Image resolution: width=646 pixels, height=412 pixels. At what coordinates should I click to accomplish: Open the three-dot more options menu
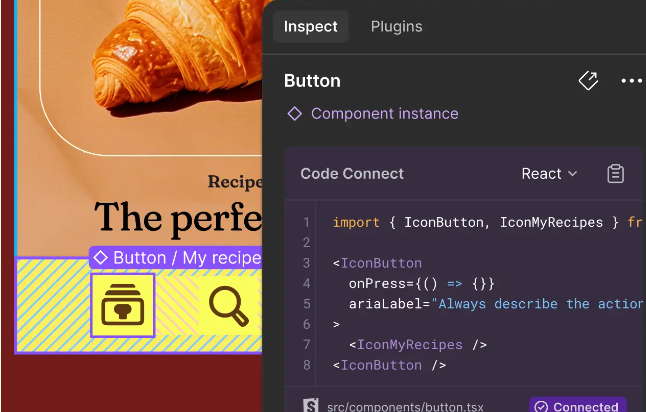click(632, 81)
